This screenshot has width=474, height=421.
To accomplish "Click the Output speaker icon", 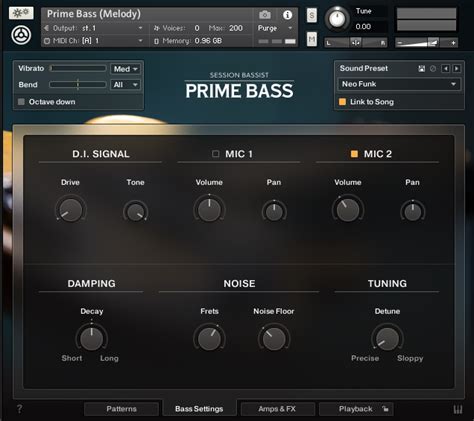I will click(x=47, y=28).
